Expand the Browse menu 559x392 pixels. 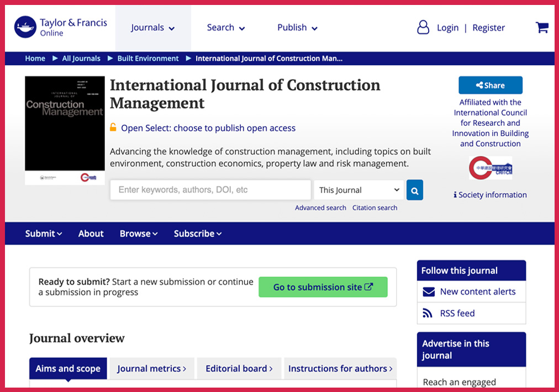point(139,234)
